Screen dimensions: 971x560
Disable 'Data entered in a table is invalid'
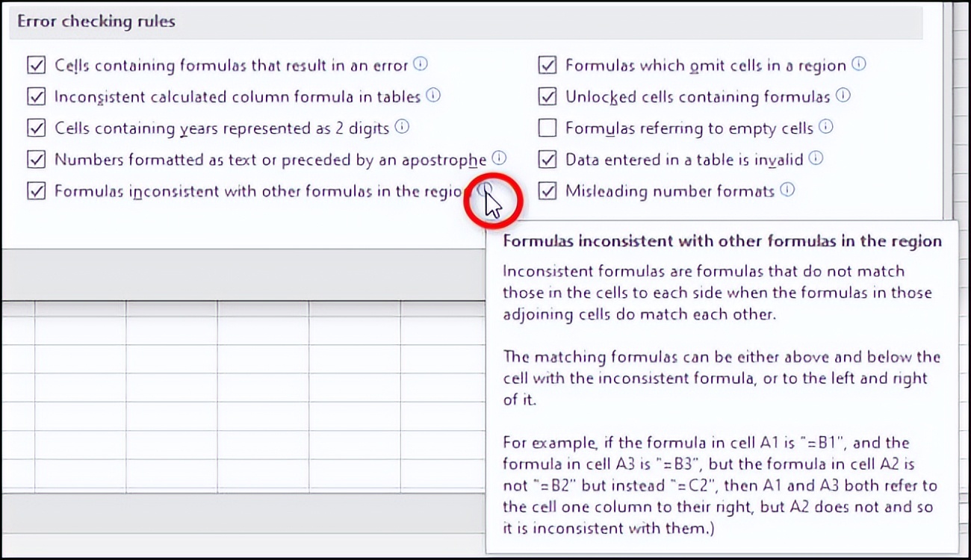click(x=547, y=159)
